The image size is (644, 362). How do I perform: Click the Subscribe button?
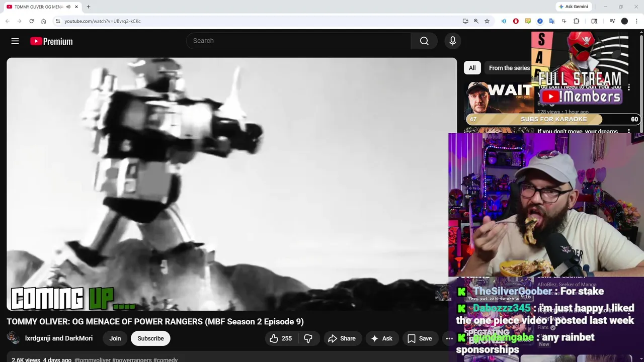150,338
